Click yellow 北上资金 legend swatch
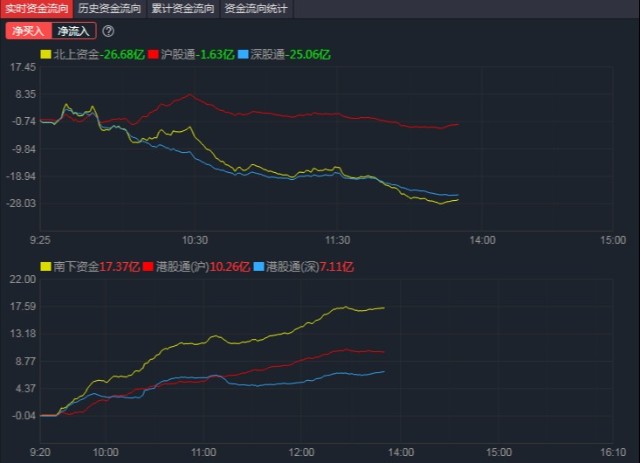640x463 pixels. click(45, 53)
